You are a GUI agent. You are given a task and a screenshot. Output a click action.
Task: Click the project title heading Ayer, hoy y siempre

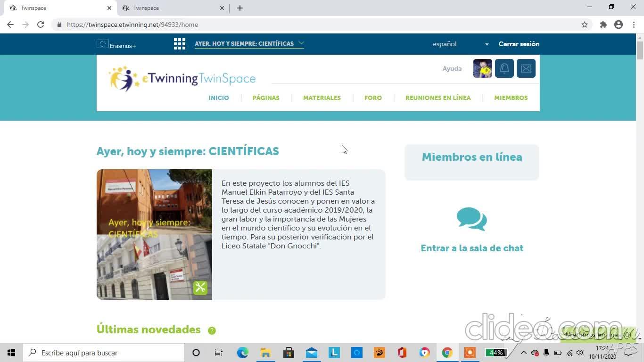pos(188,151)
